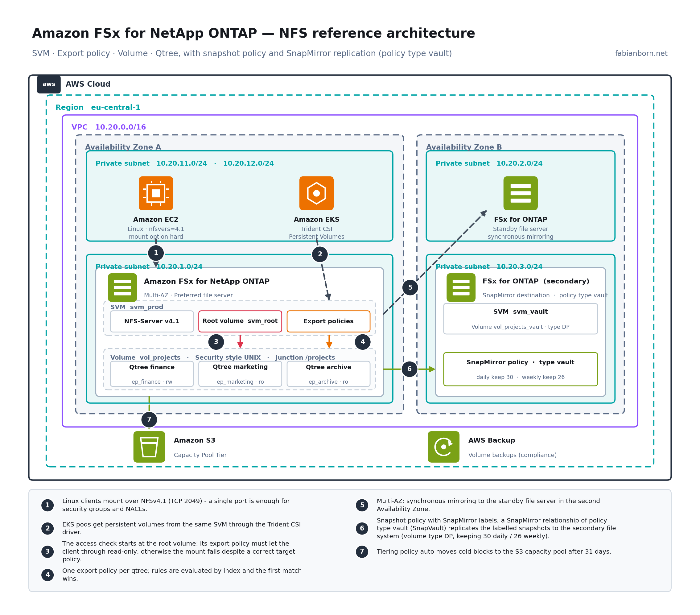Screen dimensions: 700x615
Task: Click 'Linux · nfsvers=4.1' text
Action: (156, 229)
